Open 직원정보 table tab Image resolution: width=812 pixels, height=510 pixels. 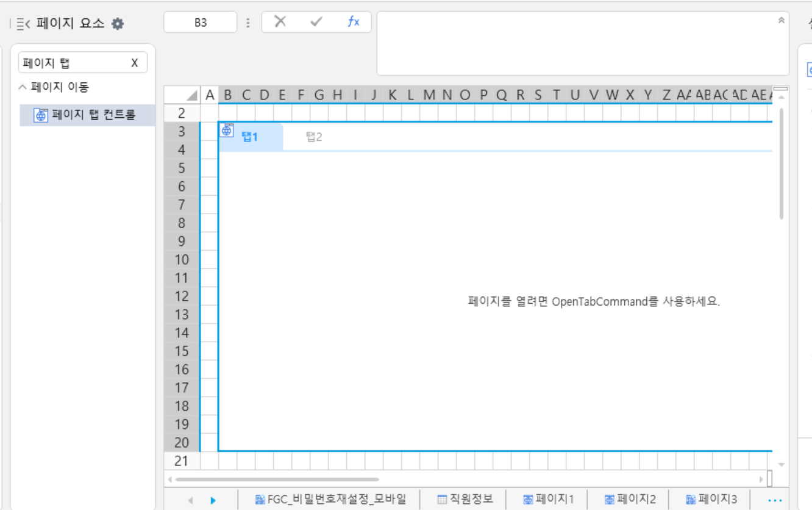(465, 500)
